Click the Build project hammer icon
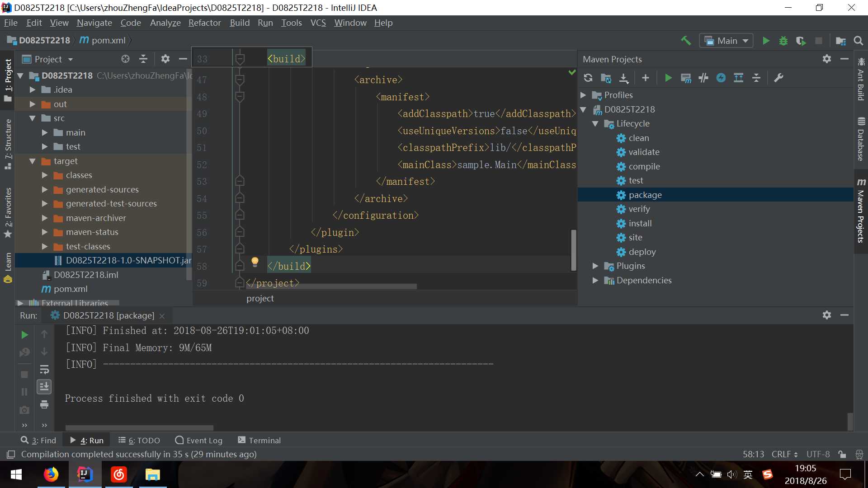868x488 pixels. [686, 41]
